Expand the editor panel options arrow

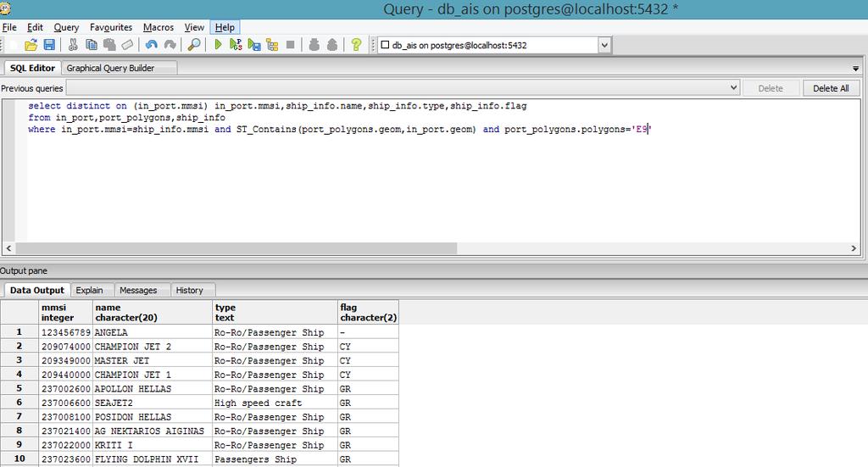tap(856, 69)
